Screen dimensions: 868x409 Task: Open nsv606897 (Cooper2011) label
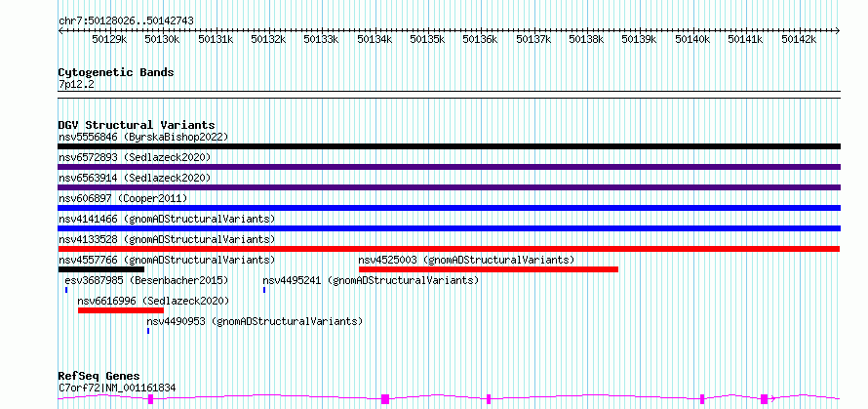123,198
